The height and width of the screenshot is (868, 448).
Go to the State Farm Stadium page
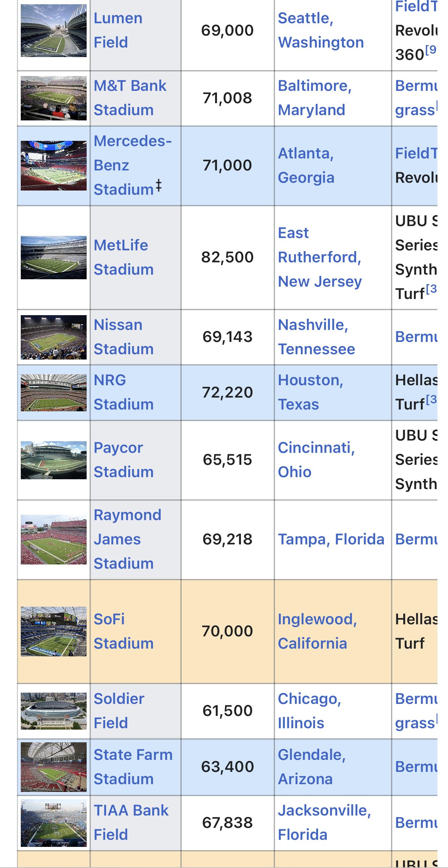[132, 767]
